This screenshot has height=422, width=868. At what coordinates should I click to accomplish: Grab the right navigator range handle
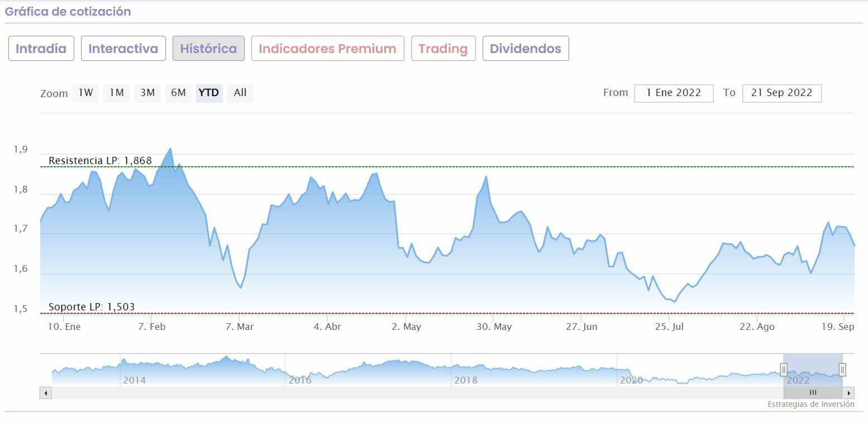(x=842, y=370)
